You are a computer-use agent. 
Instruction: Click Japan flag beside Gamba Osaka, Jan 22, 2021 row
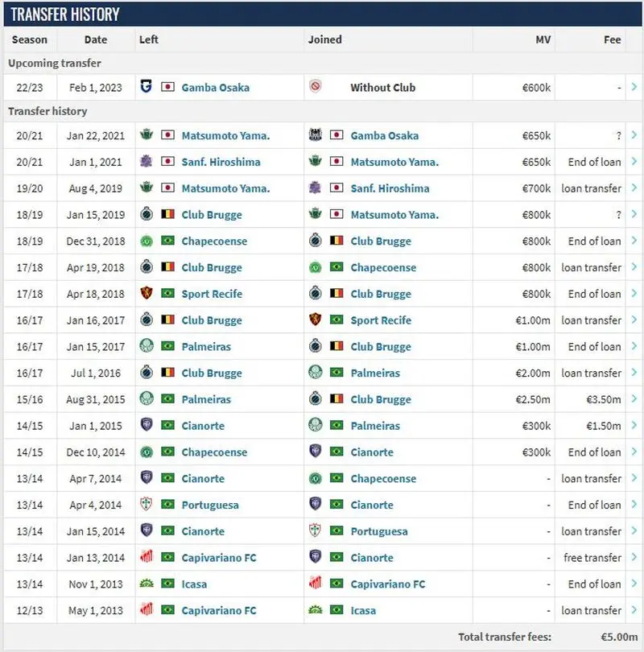click(336, 134)
